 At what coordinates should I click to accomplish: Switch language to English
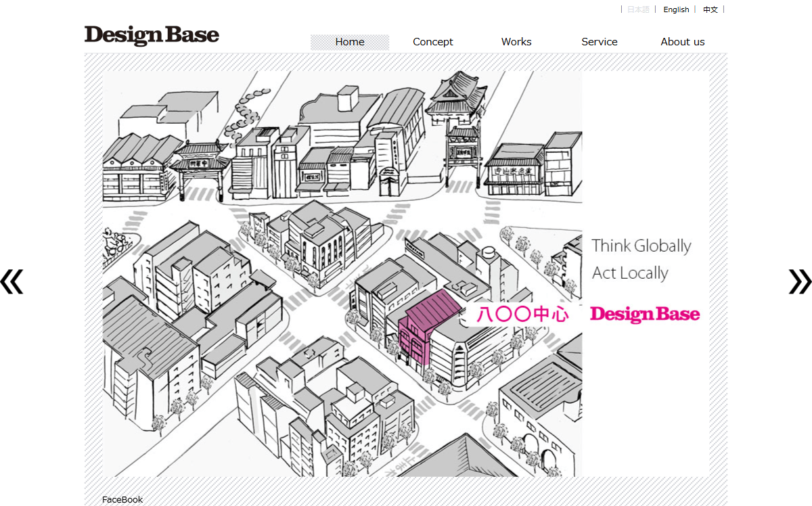coord(676,9)
